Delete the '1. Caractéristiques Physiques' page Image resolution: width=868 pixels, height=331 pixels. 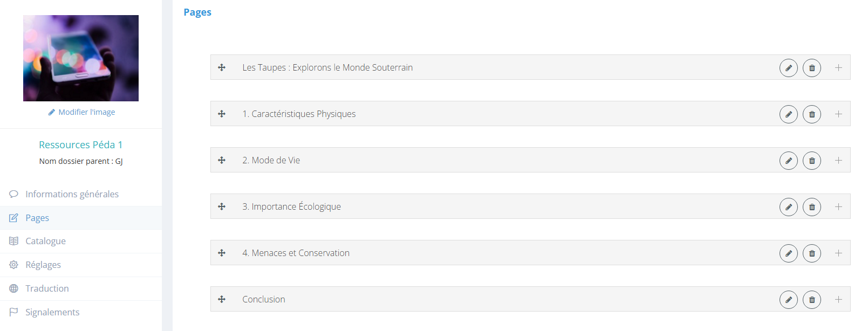pos(811,114)
